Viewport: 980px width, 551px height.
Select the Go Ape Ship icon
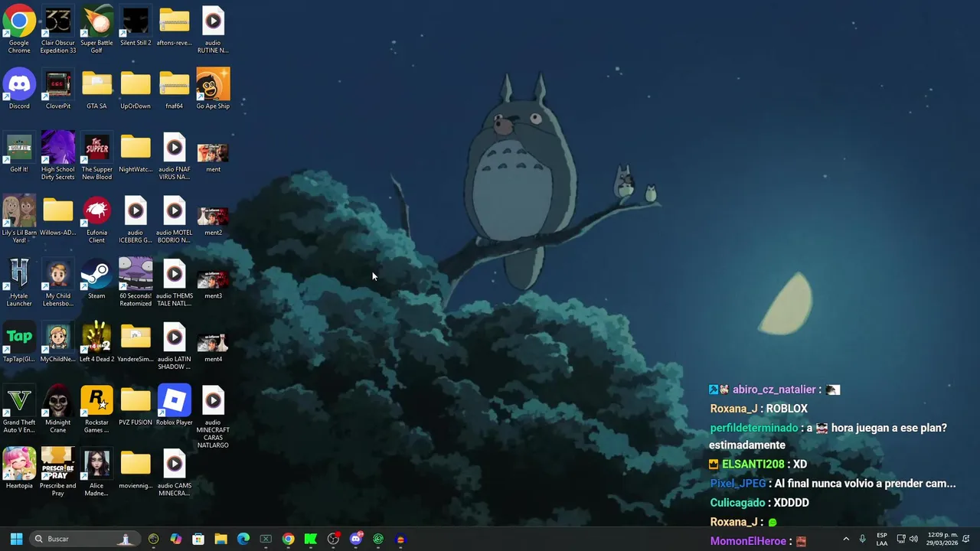(x=213, y=90)
